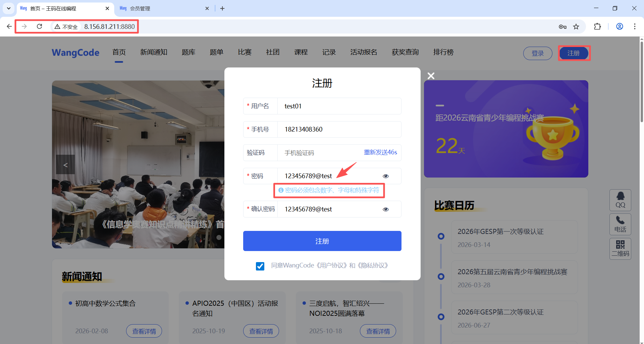Bookmark this page with the star icon

pos(576,27)
